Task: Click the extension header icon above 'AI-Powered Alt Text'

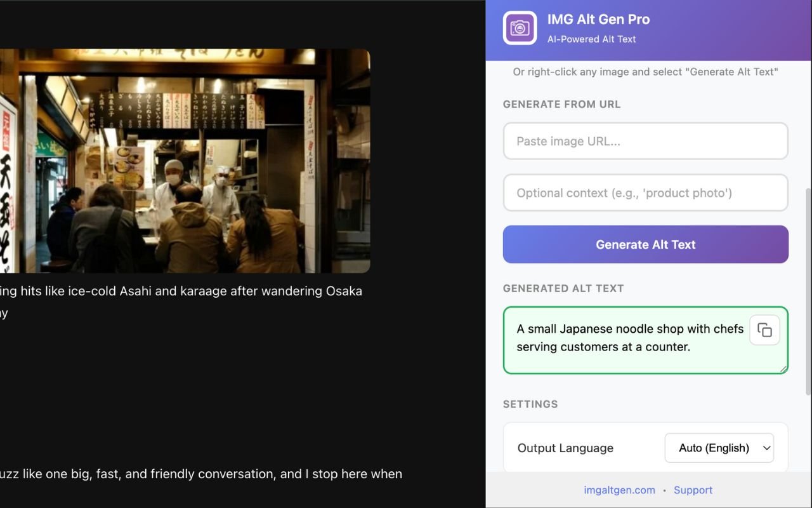Action: point(520,27)
